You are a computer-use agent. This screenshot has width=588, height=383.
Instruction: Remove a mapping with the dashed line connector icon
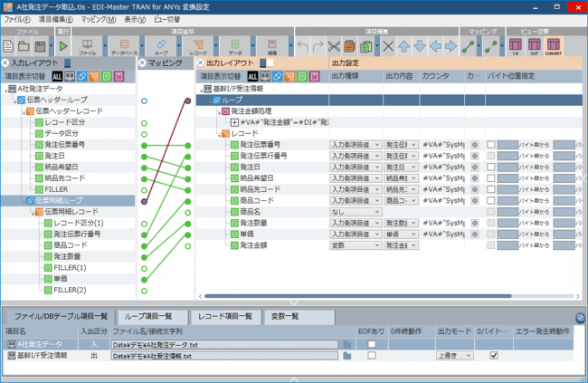tap(491, 46)
